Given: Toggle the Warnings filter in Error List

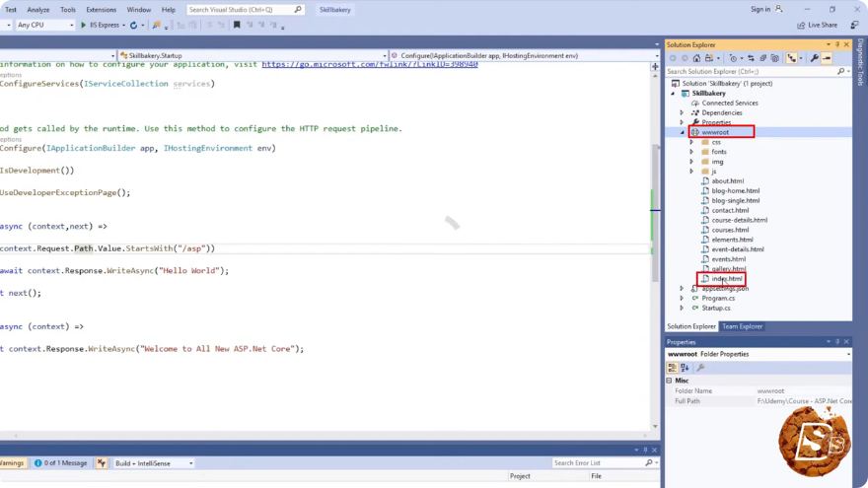Looking at the screenshot, I should 11,463.
